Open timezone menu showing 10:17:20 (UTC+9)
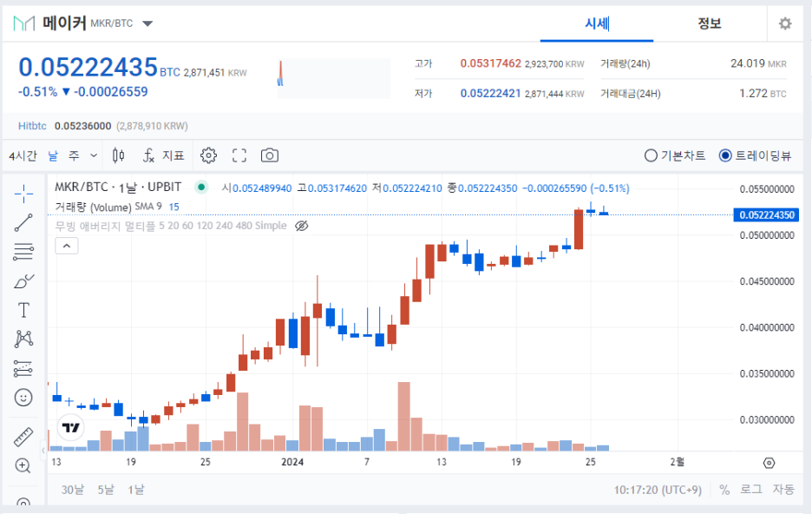The image size is (812, 514). [x=658, y=490]
